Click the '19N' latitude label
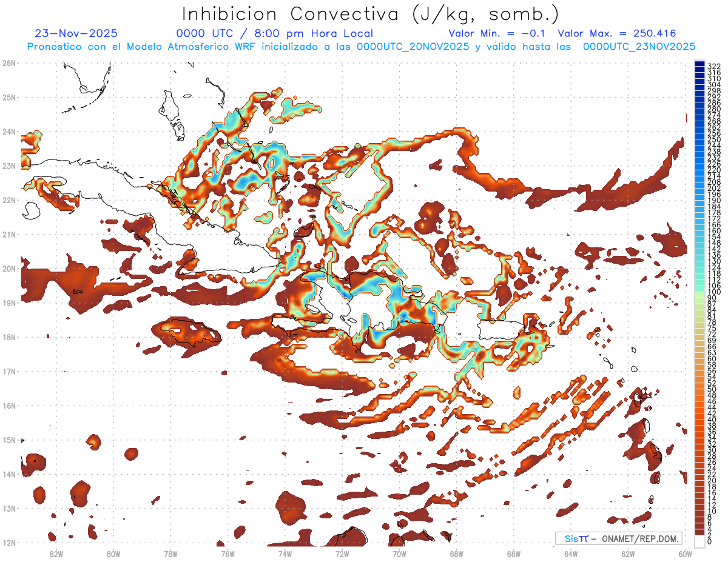The image size is (728, 562). tap(9, 303)
